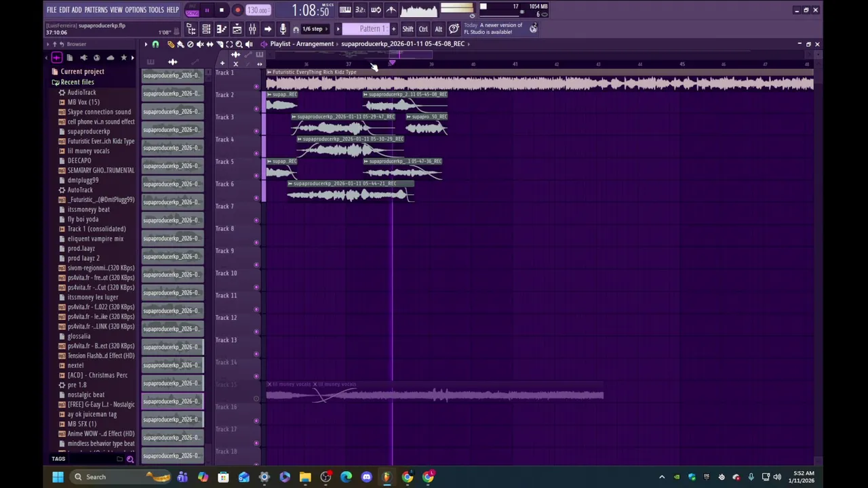Screen dimensions: 868x488
Task: Toggle the Ctrl key button
Action: 423,29
